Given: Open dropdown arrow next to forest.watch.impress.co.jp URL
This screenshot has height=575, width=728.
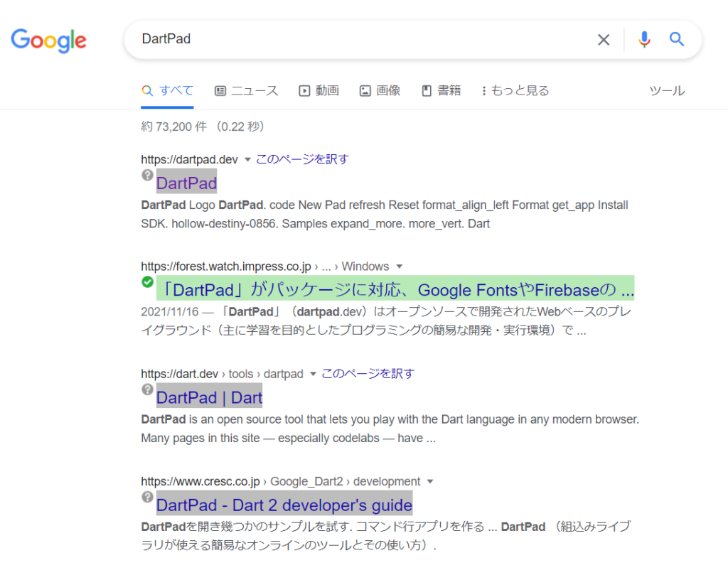Looking at the screenshot, I should [x=400, y=267].
